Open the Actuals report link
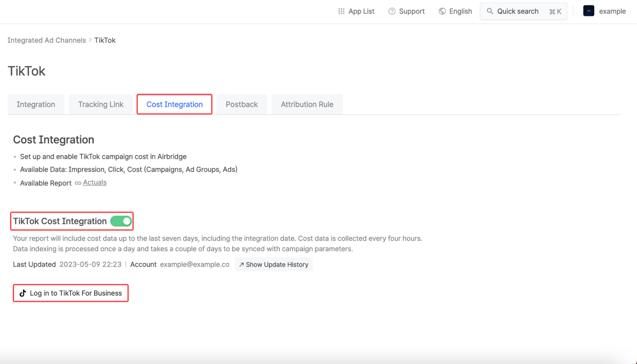This screenshot has width=637, height=364. point(95,182)
